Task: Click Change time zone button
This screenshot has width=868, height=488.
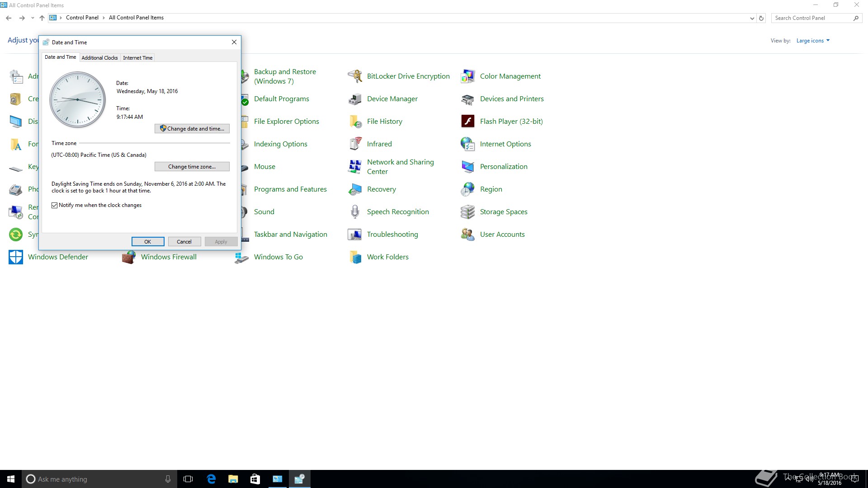Action: (x=192, y=167)
